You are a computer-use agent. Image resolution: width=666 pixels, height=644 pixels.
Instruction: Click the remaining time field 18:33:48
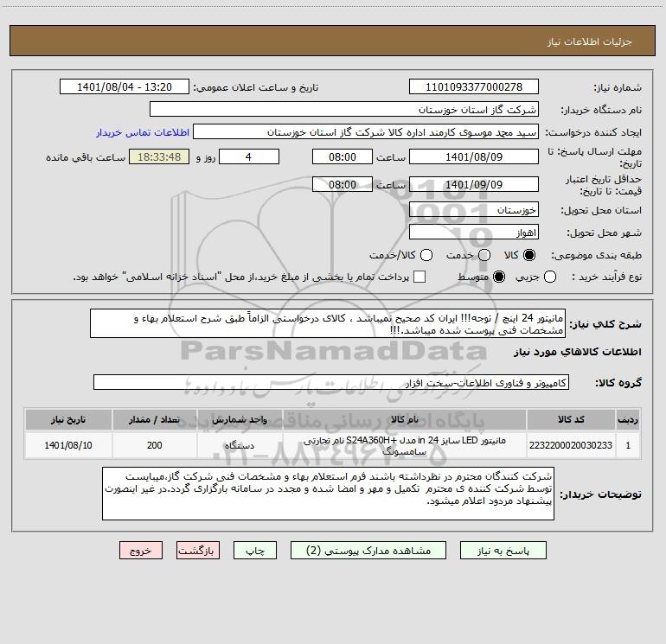point(159,156)
